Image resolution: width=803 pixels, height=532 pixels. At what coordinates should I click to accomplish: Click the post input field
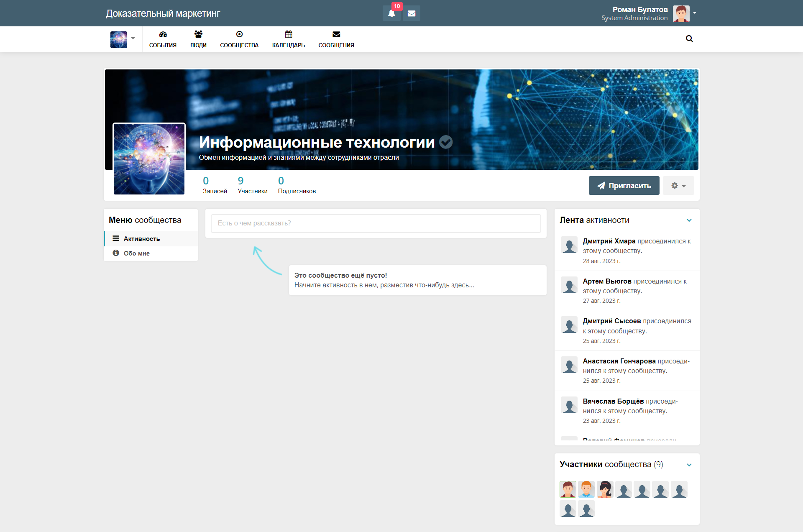(x=376, y=223)
